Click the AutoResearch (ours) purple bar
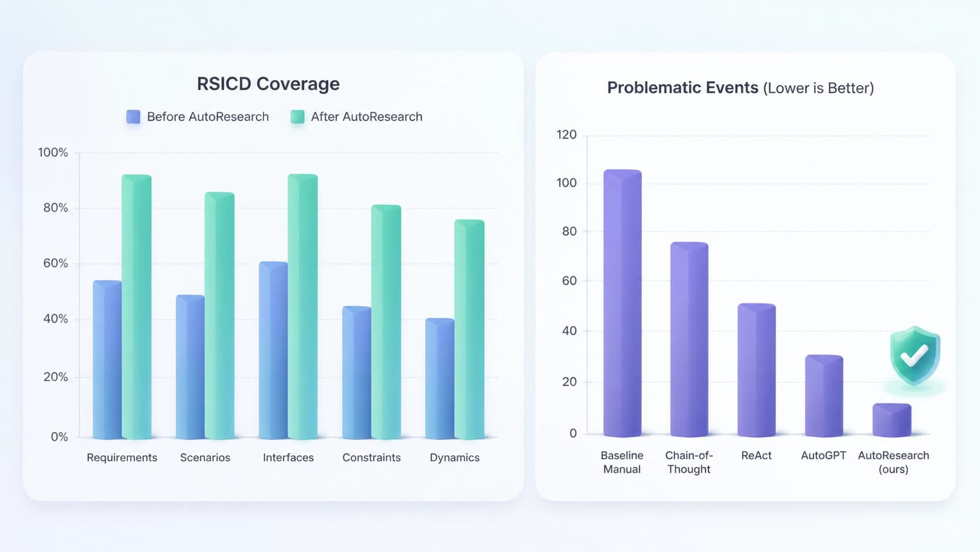This screenshot has height=552, width=980. click(x=892, y=420)
